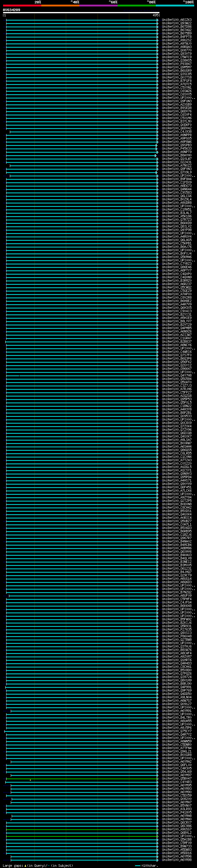
Task: Select UniRef100_A7TFN4 label
Action: pyautogui.click(x=177, y=748)
